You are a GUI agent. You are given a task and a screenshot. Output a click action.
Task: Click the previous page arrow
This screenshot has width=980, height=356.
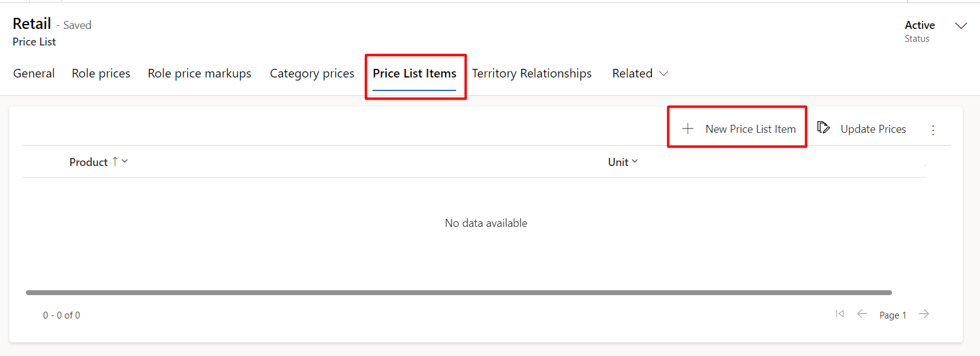(862, 314)
